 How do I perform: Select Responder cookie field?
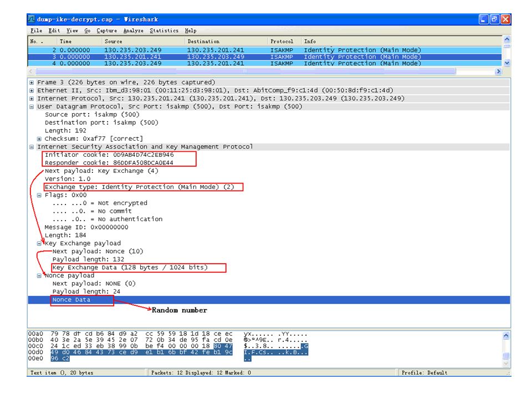109,163
